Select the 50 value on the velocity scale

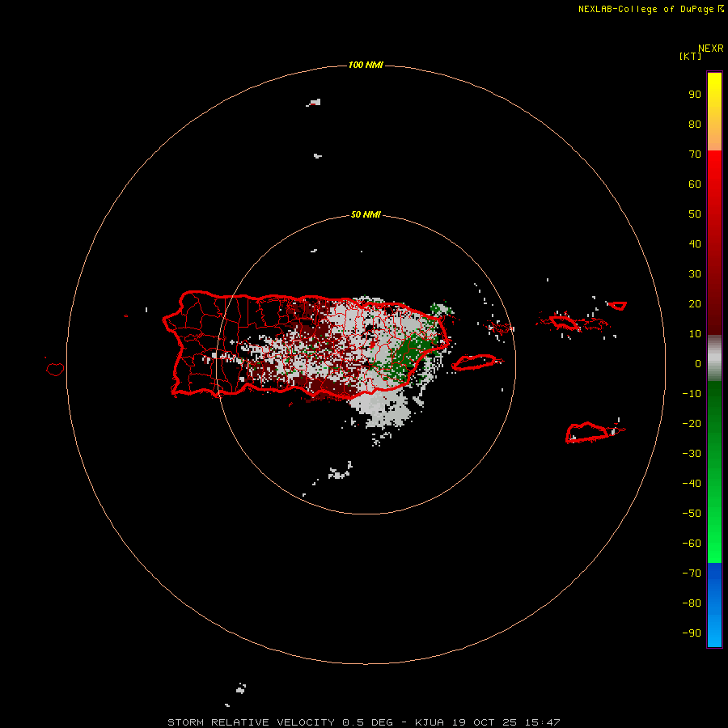[695, 214]
